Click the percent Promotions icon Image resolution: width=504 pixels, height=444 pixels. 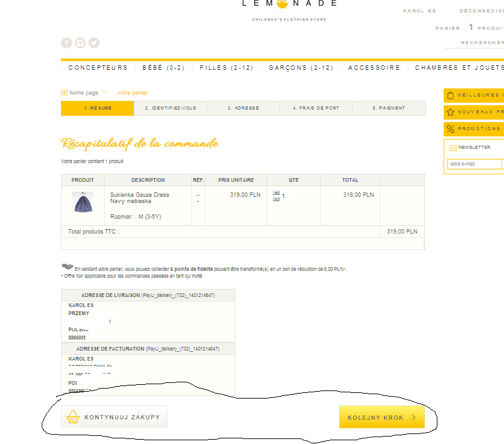point(450,129)
